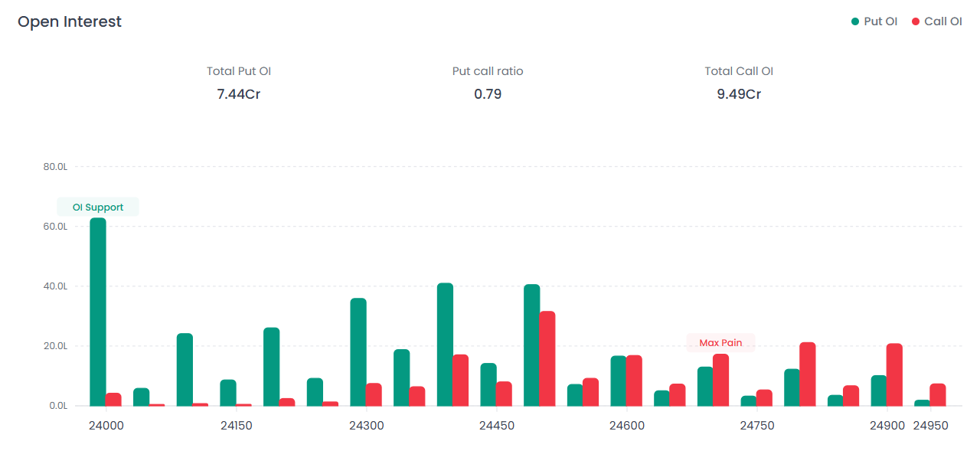
Task: Click the red call bar at 24900
Action: pos(894,374)
